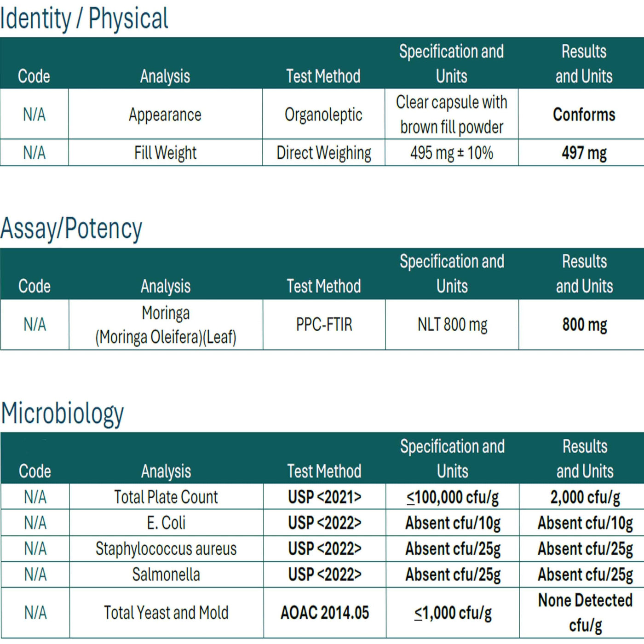Screen dimensions: 644x644
Task: Click the E. Coli analysis cell
Action: click(x=166, y=523)
